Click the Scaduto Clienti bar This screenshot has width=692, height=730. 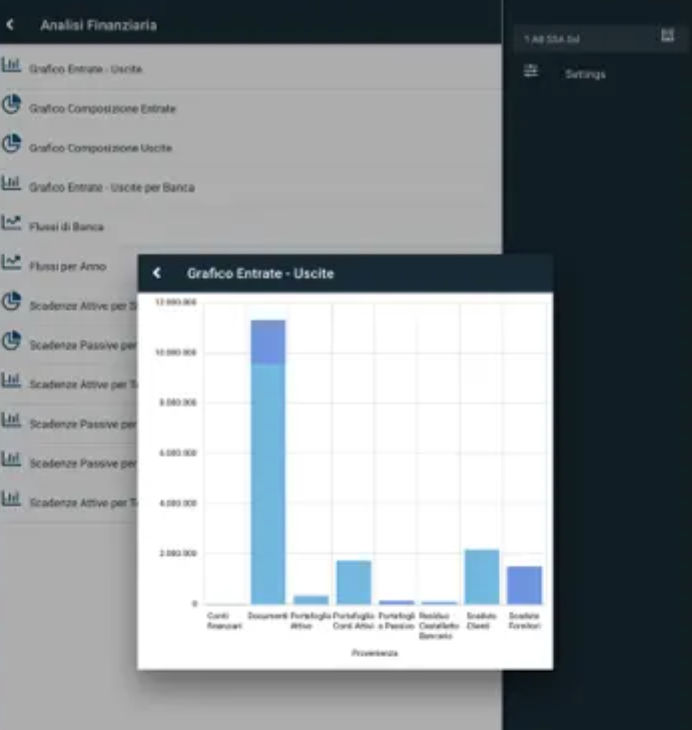(482, 577)
